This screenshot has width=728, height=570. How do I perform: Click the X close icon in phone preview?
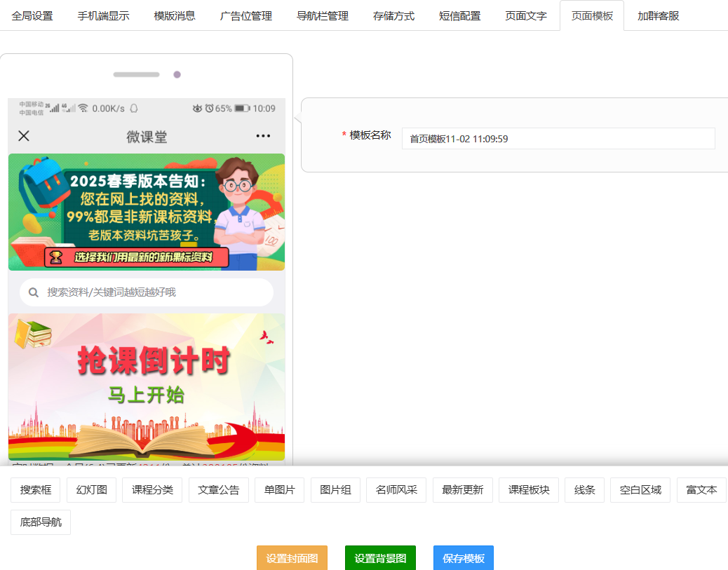pyautogui.click(x=24, y=136)
